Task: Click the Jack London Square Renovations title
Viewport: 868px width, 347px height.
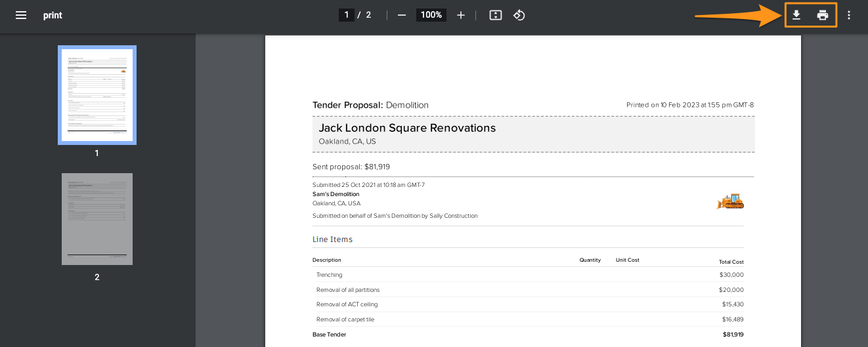Action: (x=407, y=128)
